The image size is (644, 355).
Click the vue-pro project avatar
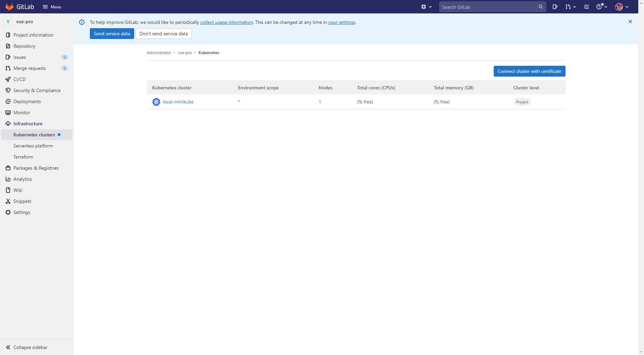click(8, 21)
